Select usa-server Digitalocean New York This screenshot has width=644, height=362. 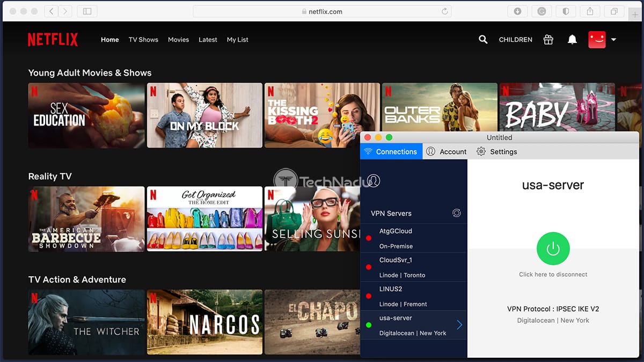coord(414,325)
